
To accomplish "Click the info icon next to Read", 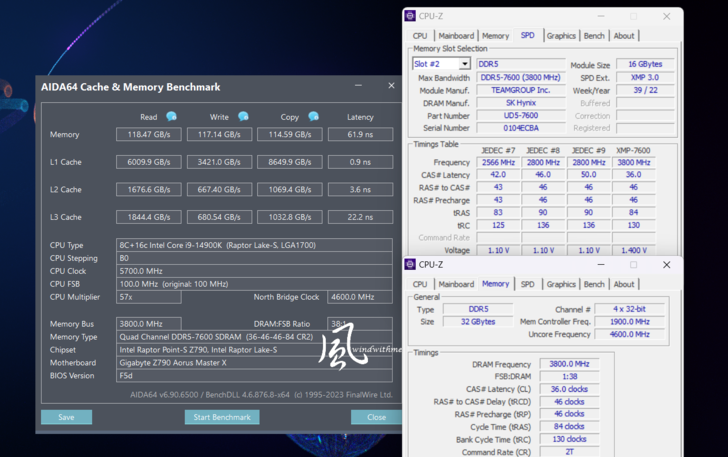I will [171, 117].
